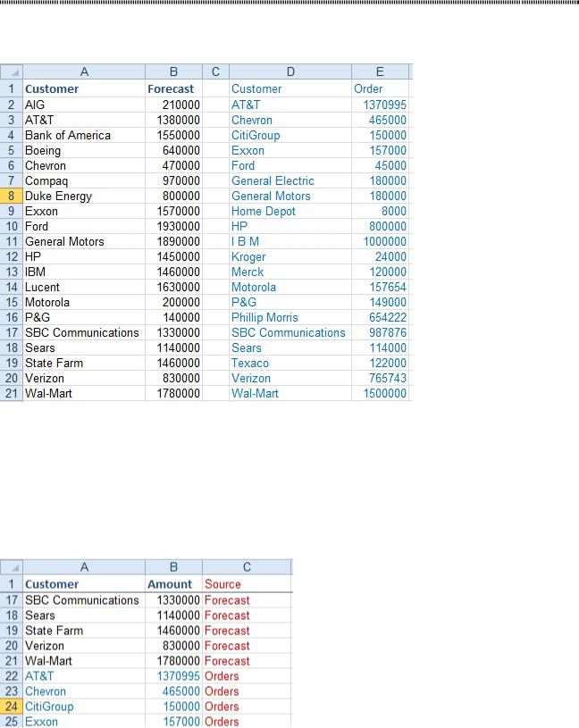Click the order value 1000000
Viewport: 579px width, 728px height.
[x=380, y=241]
